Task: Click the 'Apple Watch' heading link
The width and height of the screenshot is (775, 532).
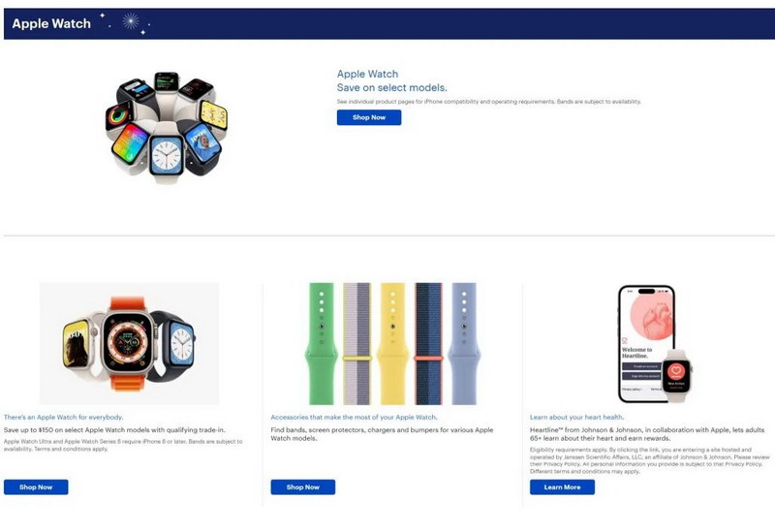Action: (367, 75)
